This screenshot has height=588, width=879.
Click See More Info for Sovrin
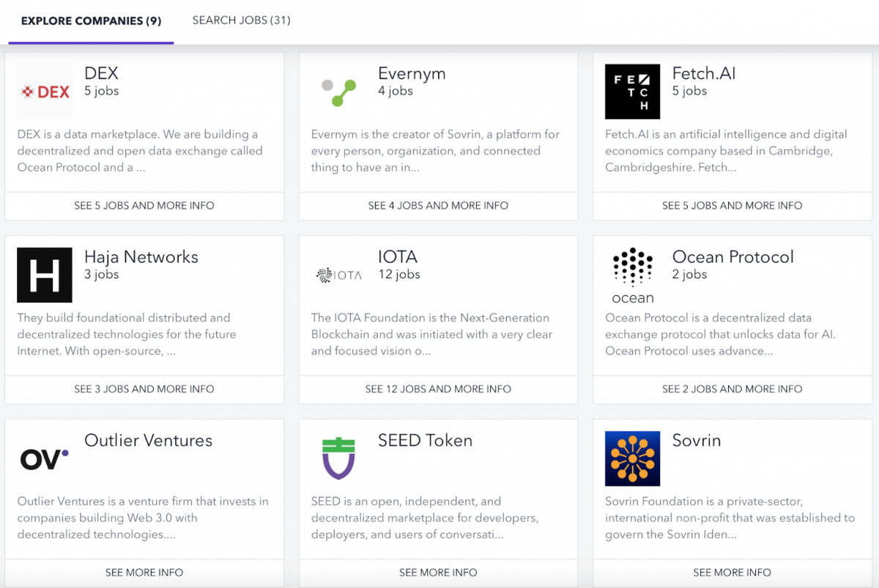point(732,573)
